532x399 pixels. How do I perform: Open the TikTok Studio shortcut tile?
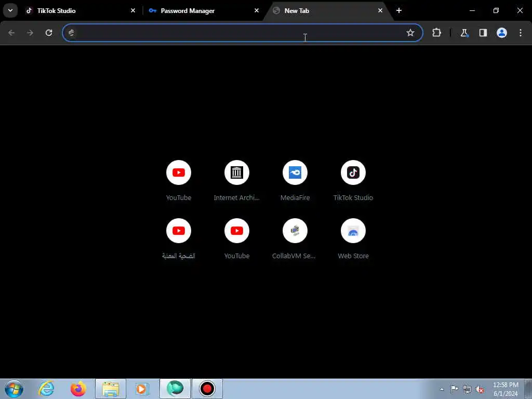click(353, 181)
